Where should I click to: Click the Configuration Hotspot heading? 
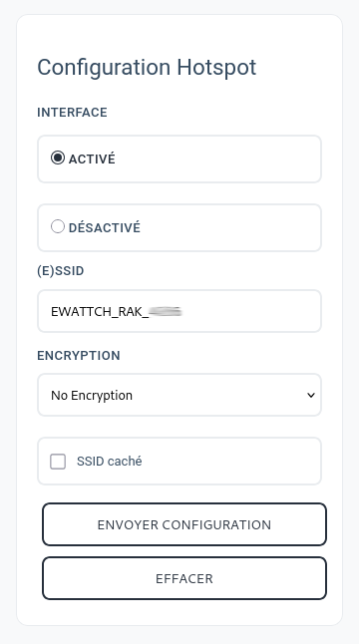[147, 68]
